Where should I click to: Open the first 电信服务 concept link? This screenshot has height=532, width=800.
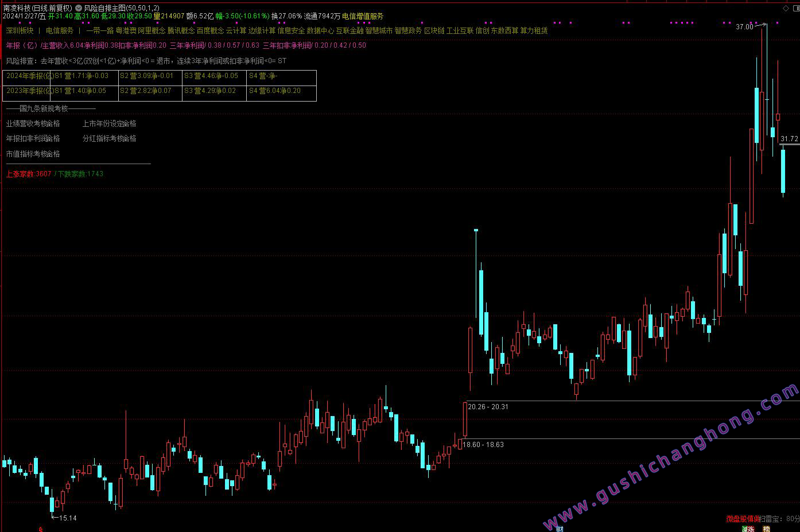coord(60,30)
